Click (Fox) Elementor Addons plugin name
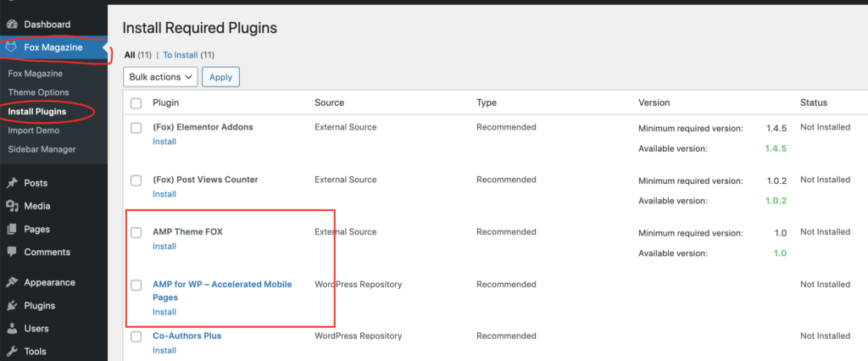Viewport: 868px width, 361px height. [203, 127]
